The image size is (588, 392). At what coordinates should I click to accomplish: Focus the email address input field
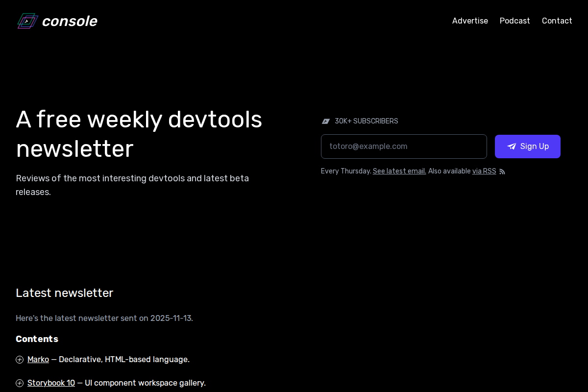(404, 147)
